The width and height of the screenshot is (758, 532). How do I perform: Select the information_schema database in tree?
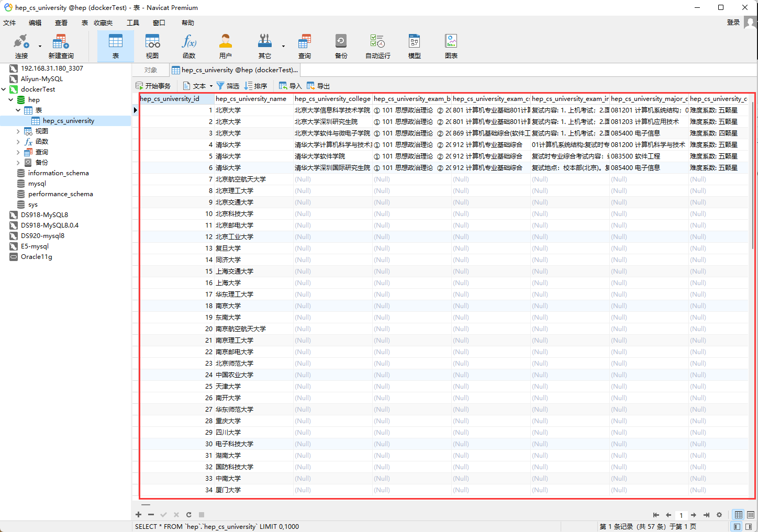point(58,173)
